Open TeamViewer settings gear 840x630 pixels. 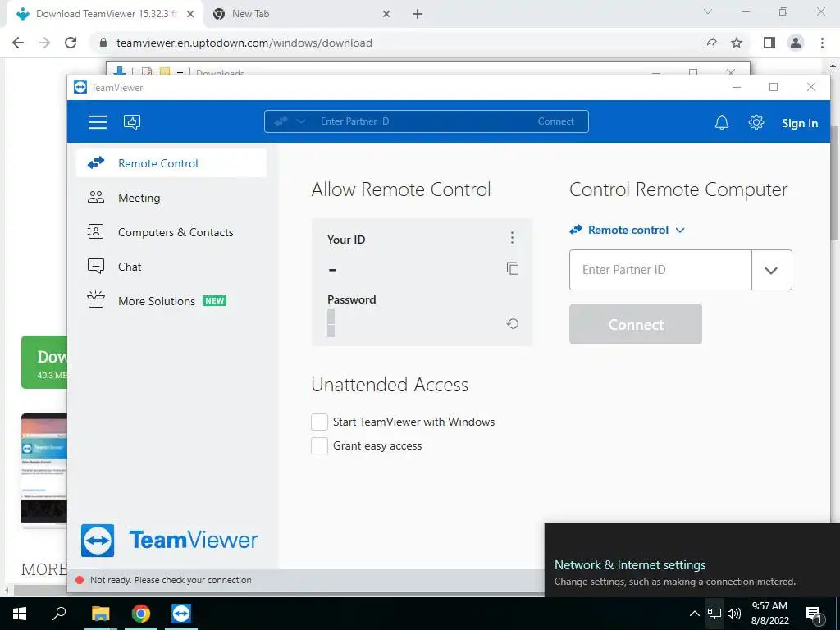[756, 122]
